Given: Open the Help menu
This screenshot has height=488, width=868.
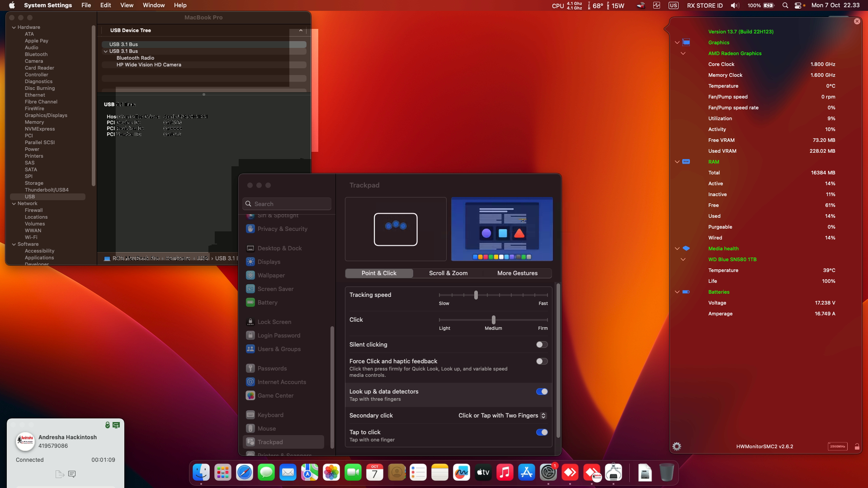Looking at the screenshot, I should (180, 5).
